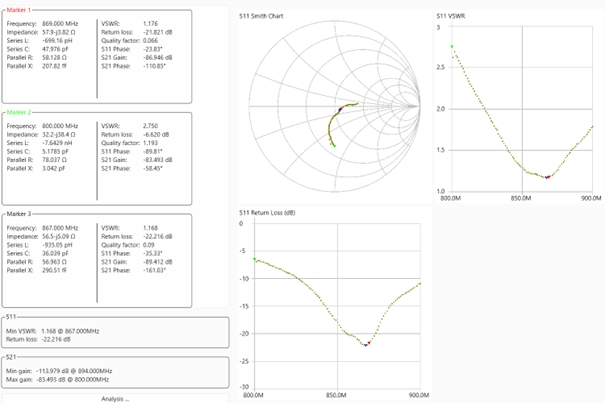Click the 900.0M label under Return Loss chart
This screenshot has height=403, width=605.
419,395
